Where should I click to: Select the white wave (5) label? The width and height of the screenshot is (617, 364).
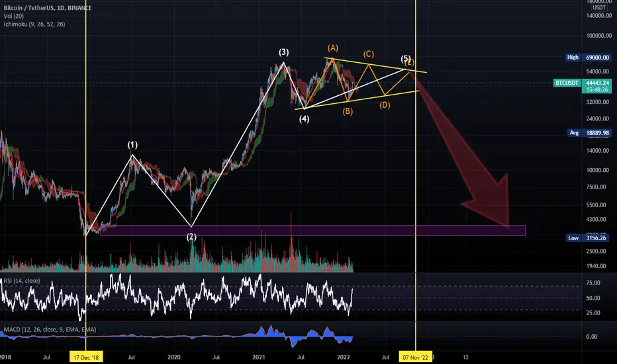pyautogui.click(x=406, y=59)
